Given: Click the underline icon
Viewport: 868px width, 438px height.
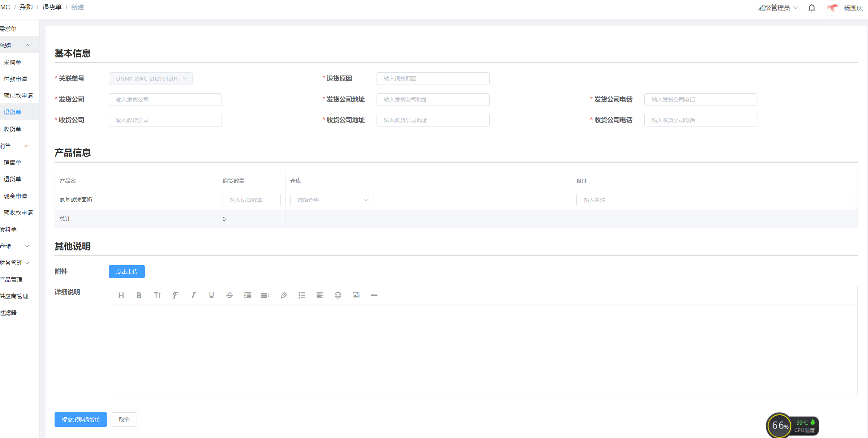Looking at the screenshot, I should [211, 295].
